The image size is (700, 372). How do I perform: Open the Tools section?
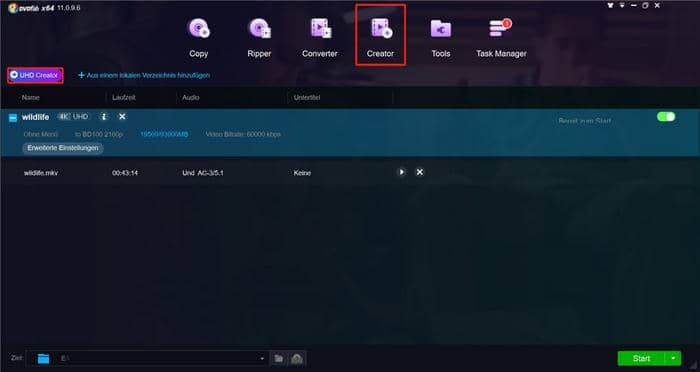[x=441, y=38]
